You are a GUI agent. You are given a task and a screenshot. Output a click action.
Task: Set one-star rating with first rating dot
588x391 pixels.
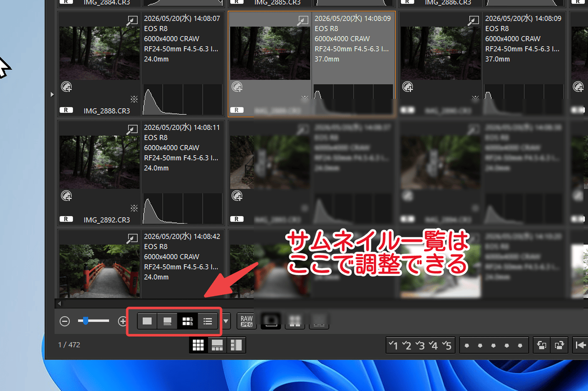pyautogui.click(x=467, y=346)
